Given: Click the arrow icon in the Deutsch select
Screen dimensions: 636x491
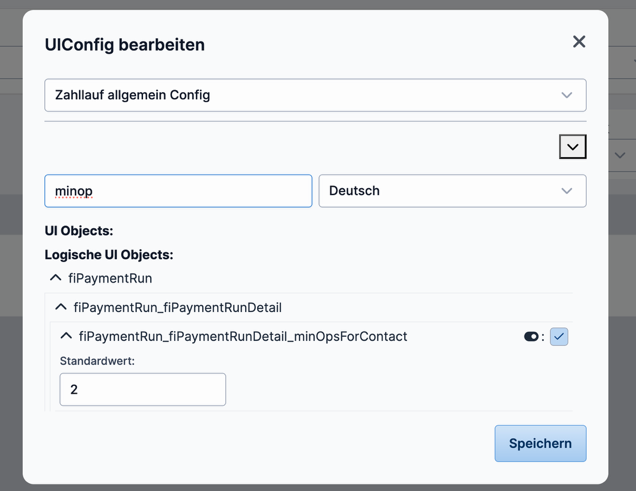Looking at the screenshot, I should [x=567, y=191].
